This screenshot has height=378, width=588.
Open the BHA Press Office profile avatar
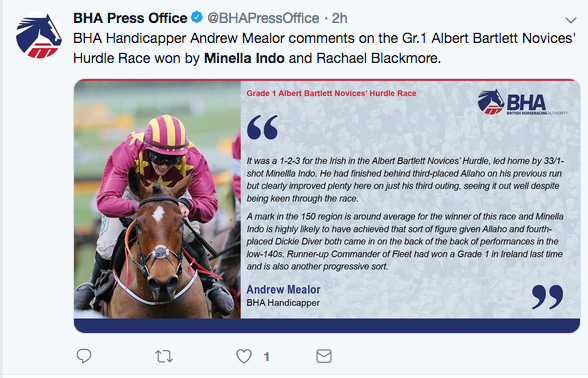pyautogui.click(x=39, y=35)
